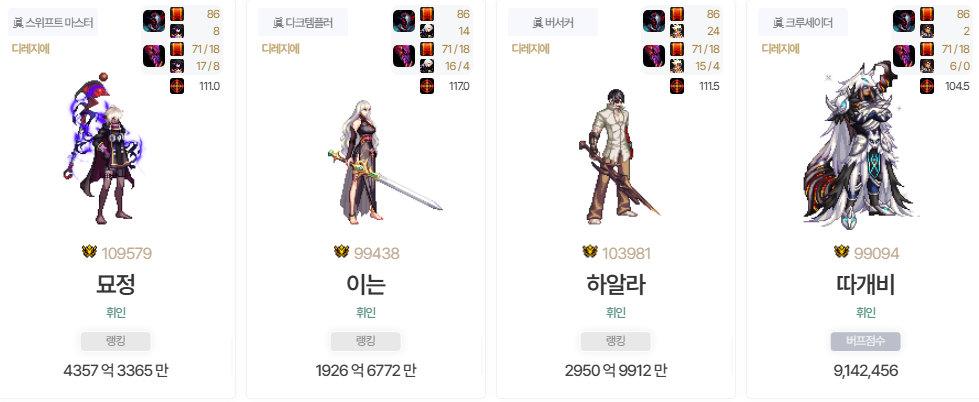Click the fame emblem icon beside 99094
The height and width of the screenshot is (402, 979).
coord(842,252)
